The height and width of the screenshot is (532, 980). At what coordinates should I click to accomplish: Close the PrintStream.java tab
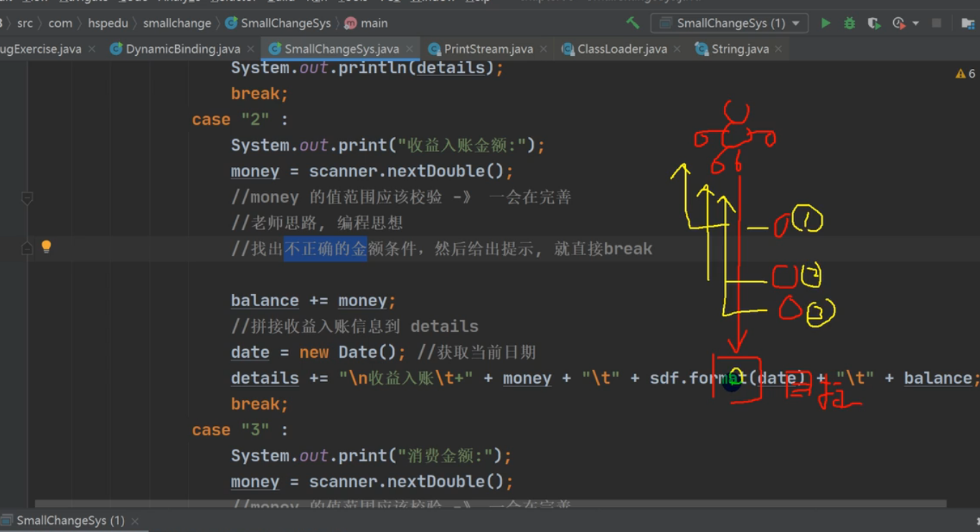544,49
